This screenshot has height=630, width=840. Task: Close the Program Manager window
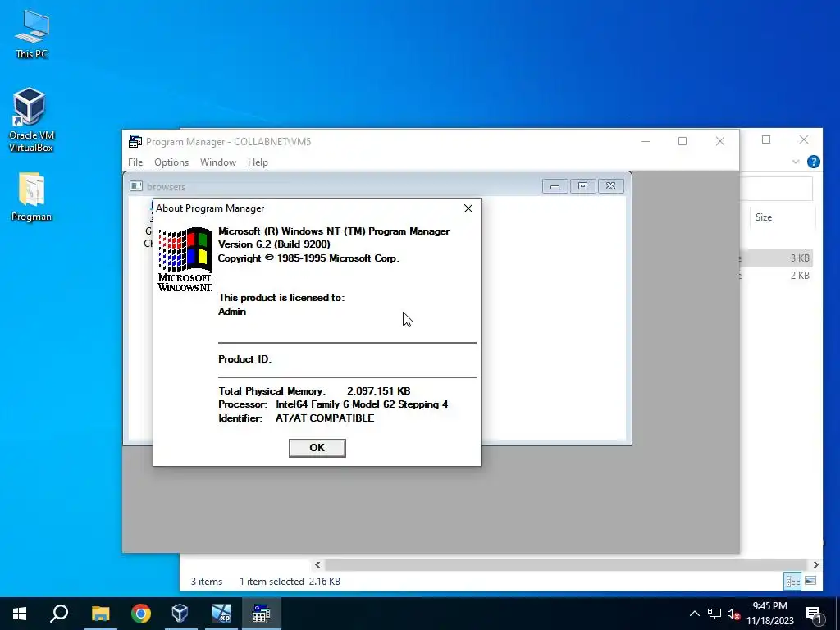click(720, 141)
